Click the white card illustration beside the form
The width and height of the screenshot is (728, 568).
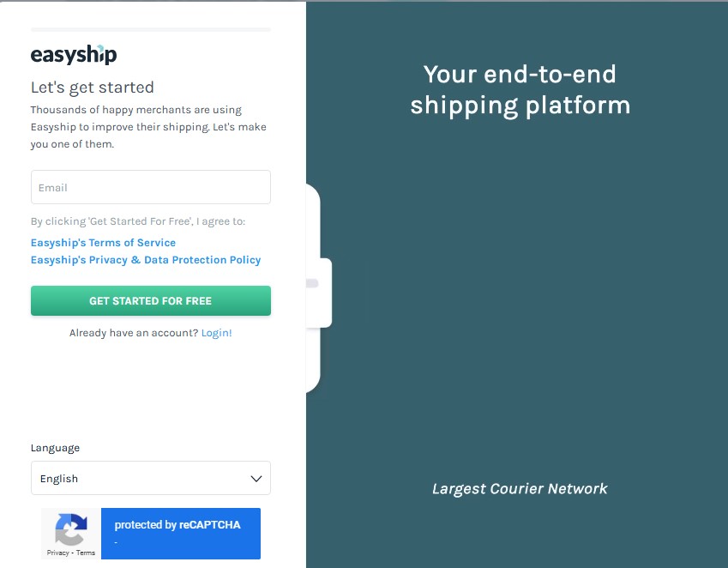pyautogui.click(x=319, y=293)
